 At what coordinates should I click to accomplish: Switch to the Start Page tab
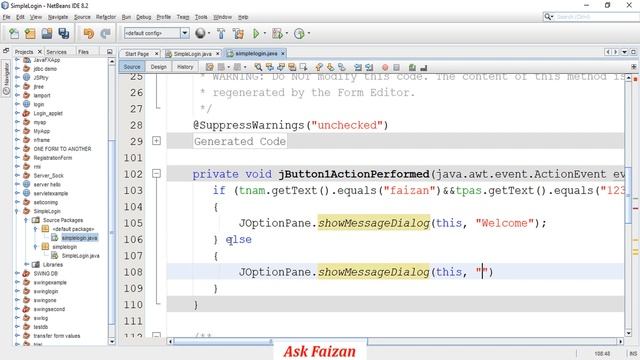tap(137, 54)
